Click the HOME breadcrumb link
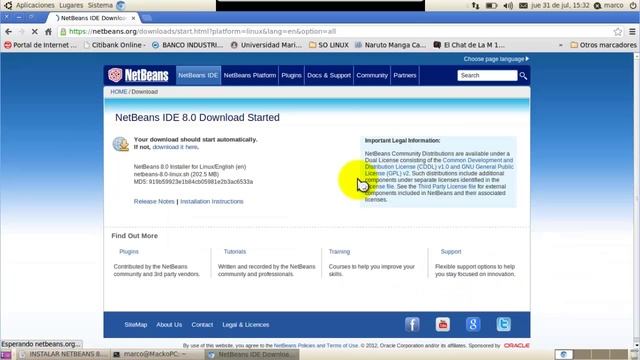The image size is (640, 360). (x=119, y=92)
